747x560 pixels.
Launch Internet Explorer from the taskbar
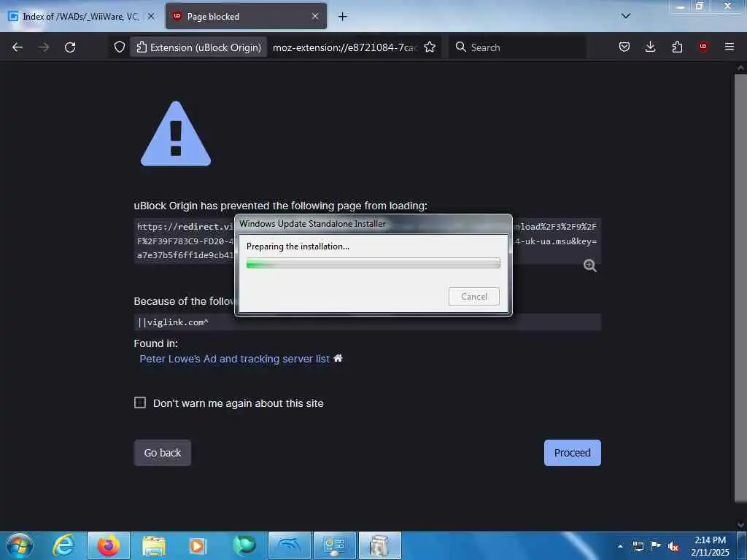pos(63,545)
